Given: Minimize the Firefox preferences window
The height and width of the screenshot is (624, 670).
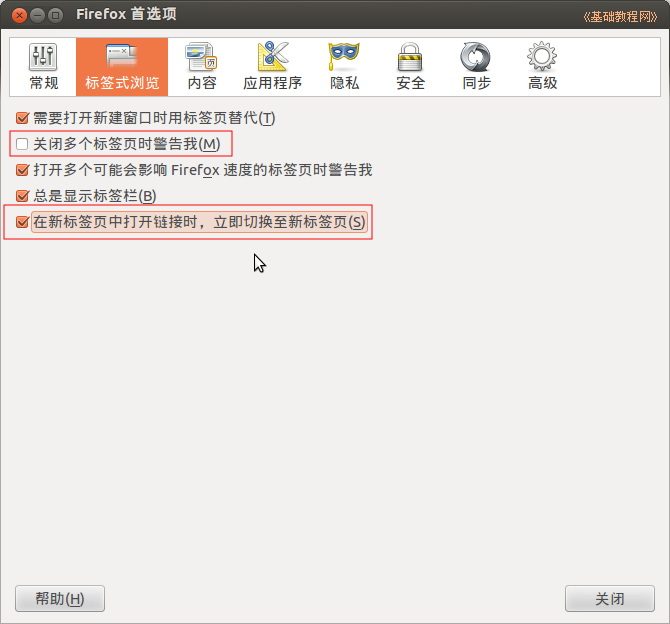Looking at the screenshot, I should [x=38, y=16].
